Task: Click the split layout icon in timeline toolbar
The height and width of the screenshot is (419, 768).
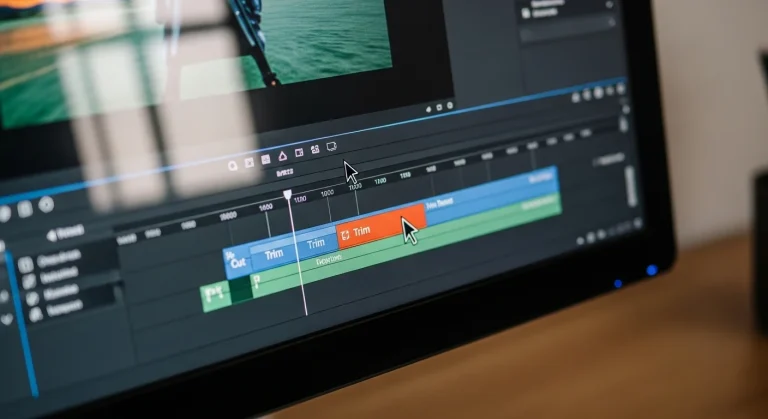Action: click(x=299, y=153)
